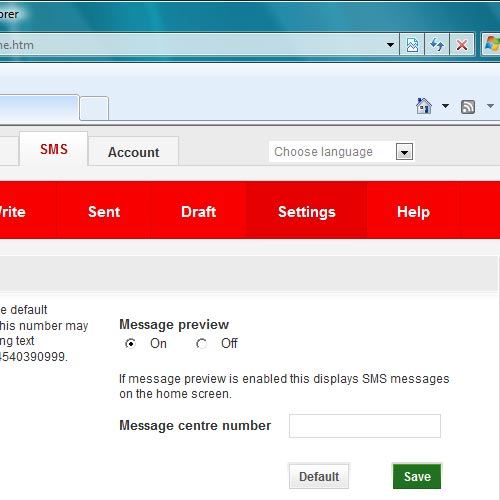Viewport: 500px width, 500px height.
Task: Click the green Save button
Action: point(417,476)
